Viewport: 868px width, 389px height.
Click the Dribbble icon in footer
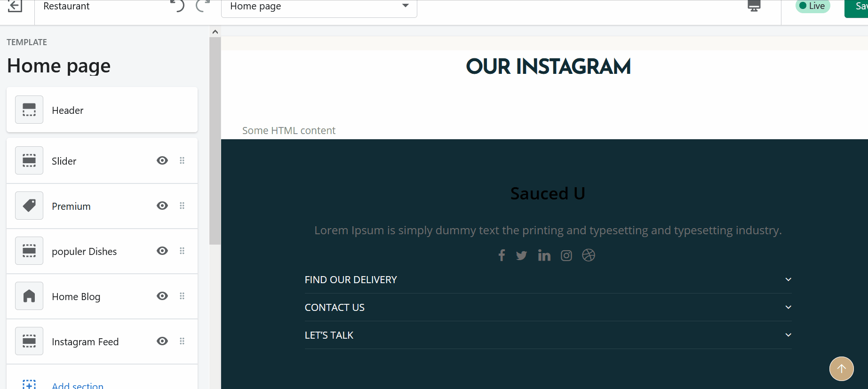(589, 255)
